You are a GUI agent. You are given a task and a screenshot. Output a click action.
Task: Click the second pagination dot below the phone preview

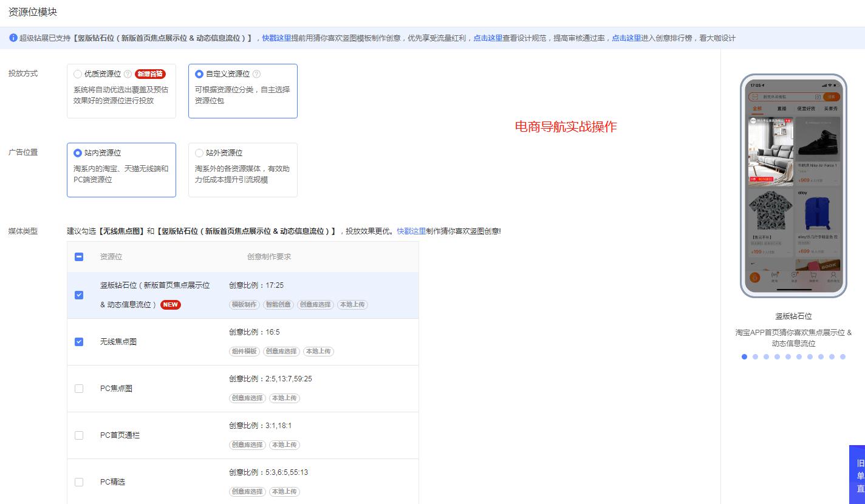click(x=755, y=356)
